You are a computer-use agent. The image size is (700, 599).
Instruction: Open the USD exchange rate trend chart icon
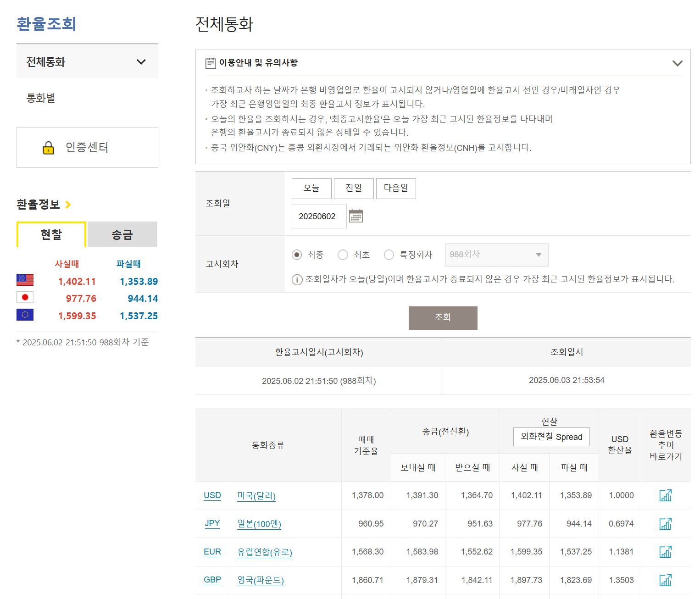point(666,495)
